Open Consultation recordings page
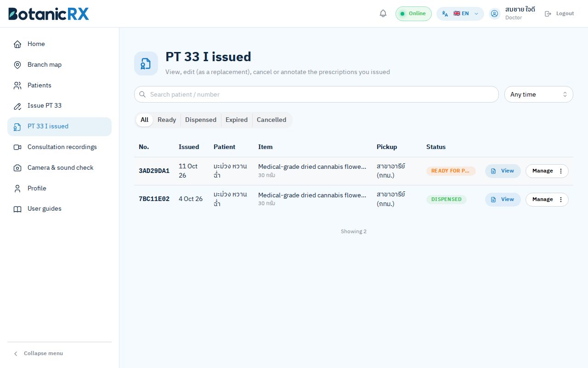 pyautogui.click(x=59, y=147)
